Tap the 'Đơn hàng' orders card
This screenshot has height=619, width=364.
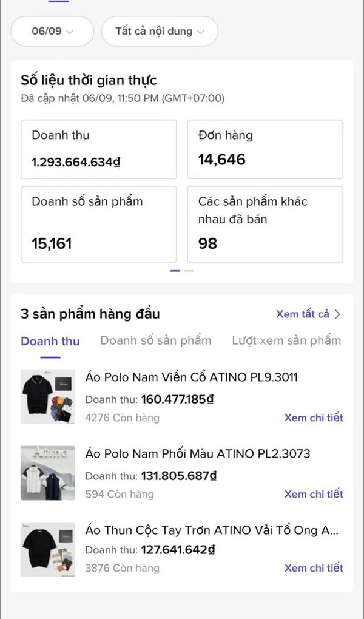(x=265, y=149)
